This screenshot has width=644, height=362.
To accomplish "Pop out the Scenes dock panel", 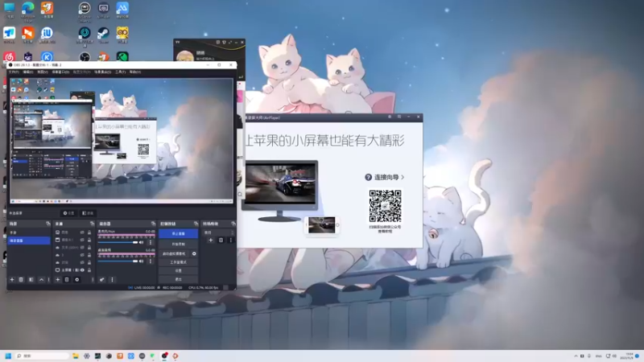I will [48, 224].
